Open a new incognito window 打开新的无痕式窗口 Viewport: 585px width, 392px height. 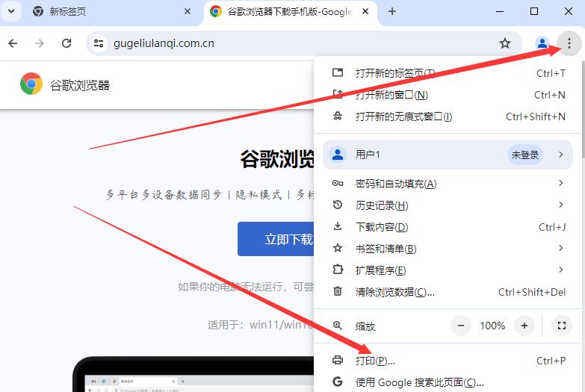click(x=448, y=116)
